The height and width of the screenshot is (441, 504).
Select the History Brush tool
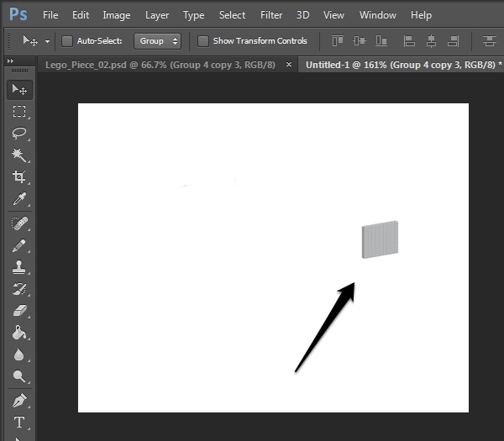(19, 289)
